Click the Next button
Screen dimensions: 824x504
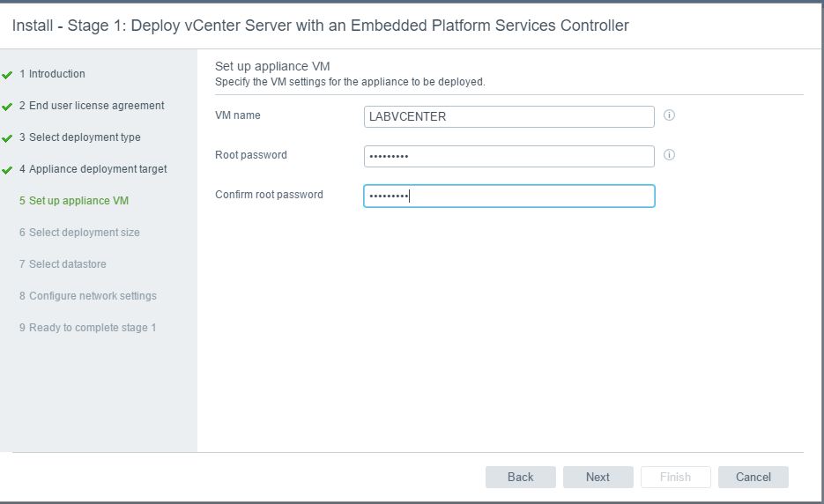click(x=598, y=477)
